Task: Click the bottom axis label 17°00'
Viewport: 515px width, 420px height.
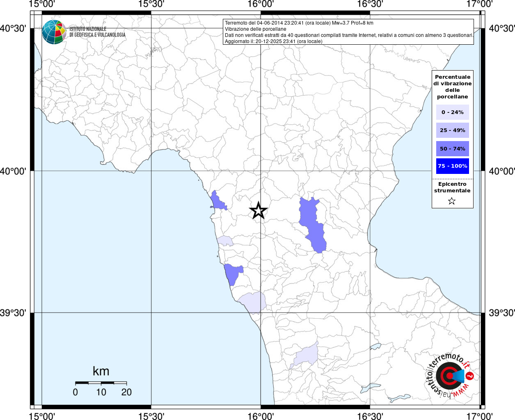Action: click(479, 416)
